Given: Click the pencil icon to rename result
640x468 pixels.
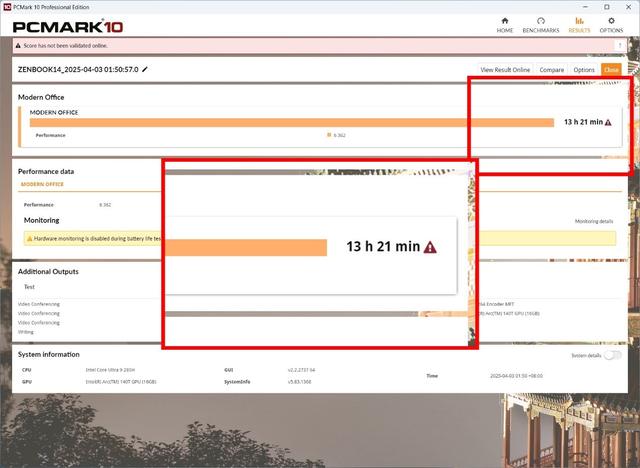Looking at the screenshot, I should coord(144,69).
